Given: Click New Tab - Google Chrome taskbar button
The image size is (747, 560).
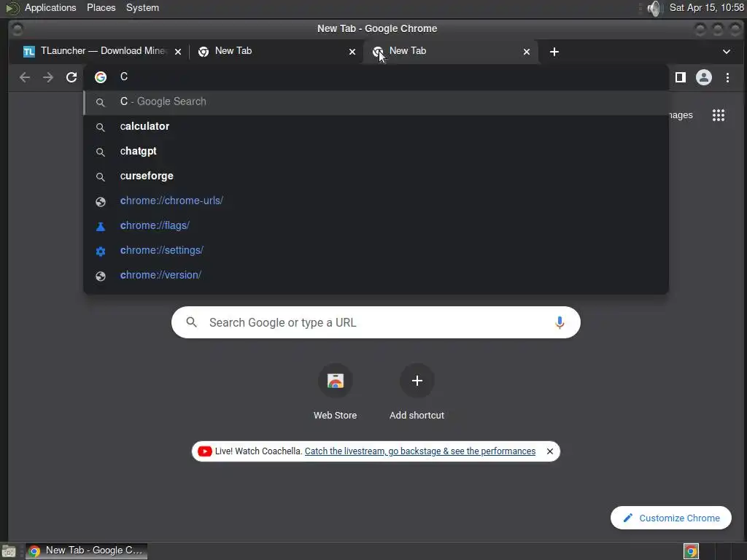Looking at the screenshot, I should 86,551.
